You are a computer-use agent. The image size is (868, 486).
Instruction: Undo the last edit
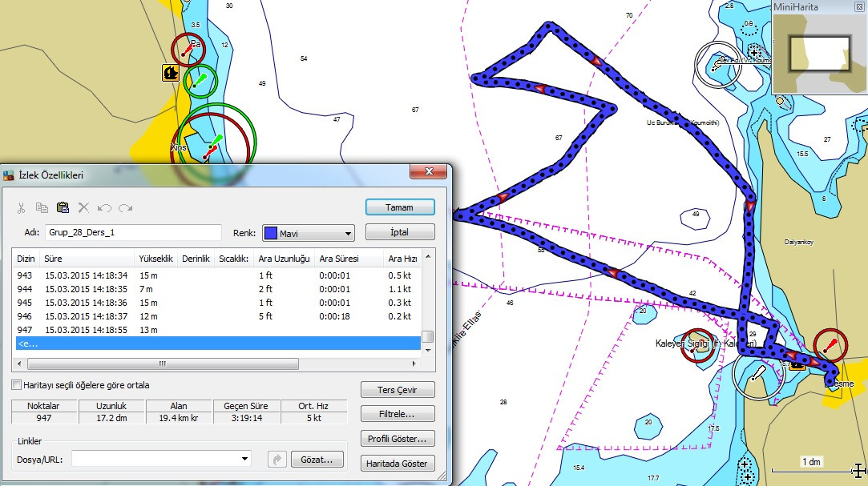[105, 208]
